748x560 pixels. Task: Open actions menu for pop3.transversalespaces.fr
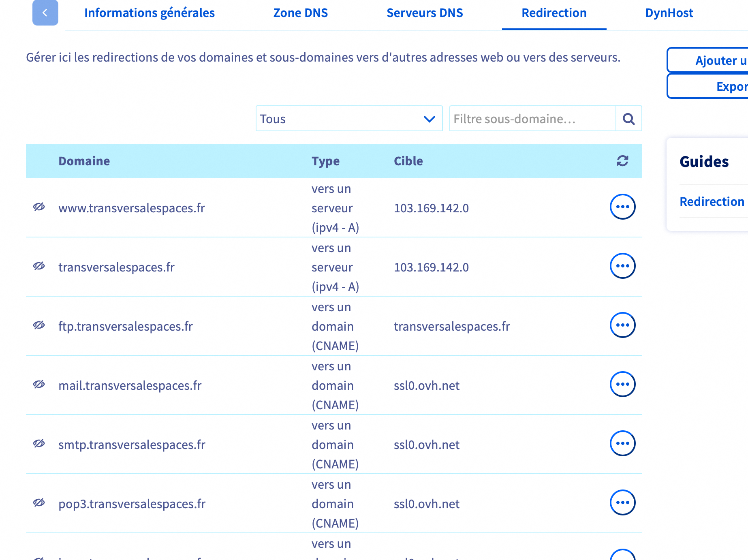coord(622,502)
